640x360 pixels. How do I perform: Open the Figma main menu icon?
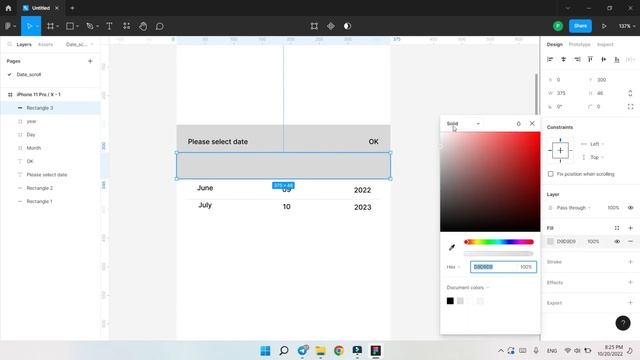point(8,26)
